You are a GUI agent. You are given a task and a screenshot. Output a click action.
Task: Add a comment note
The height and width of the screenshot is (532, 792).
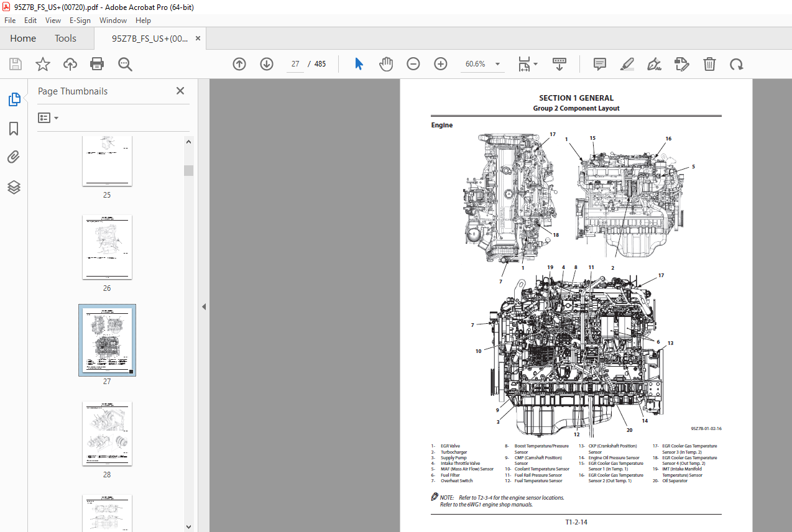pyautogui.click(x=600, y=64)
